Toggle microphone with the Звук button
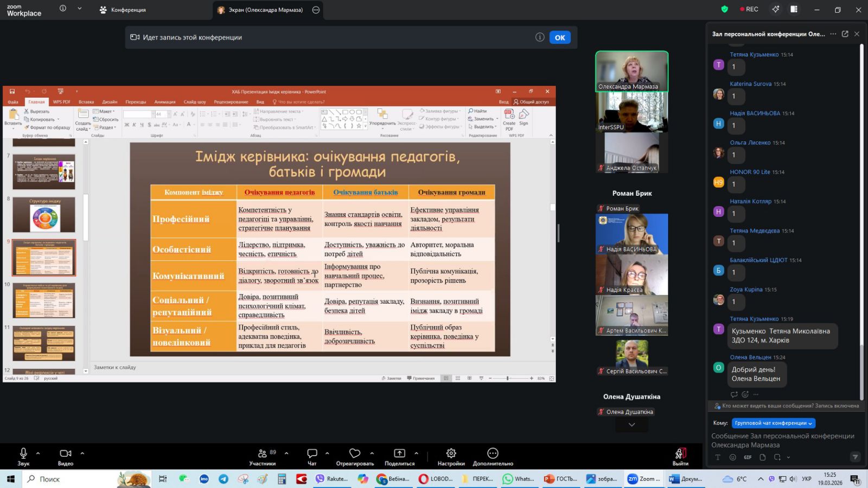Image resolution: width=868 pixels, height=488 pixels. [x=23, y=456]
